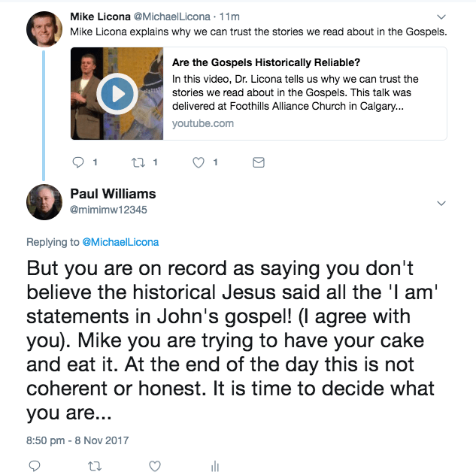Click reply icon under Paul Williams' tweet
The width and height of the screenshot is (476, 475).
point(35,466)
